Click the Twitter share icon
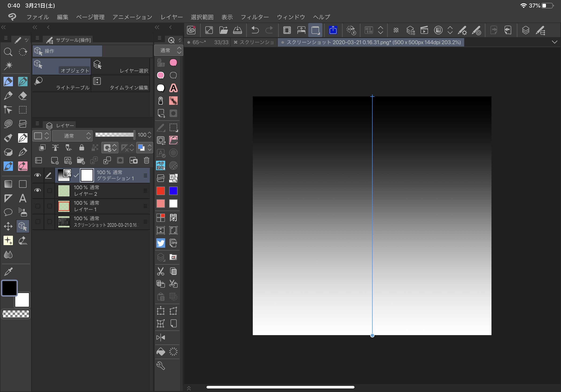561x392 pixels. (x=160, y=243)
